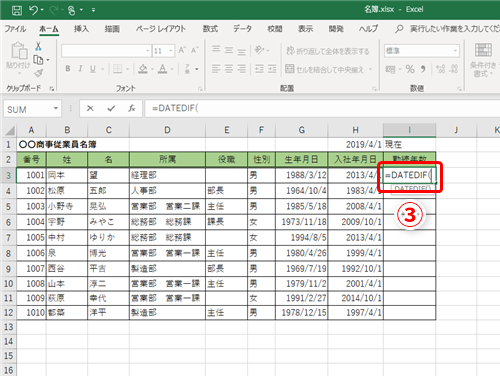Click the Tell Me search box

(x=447, y=29)
